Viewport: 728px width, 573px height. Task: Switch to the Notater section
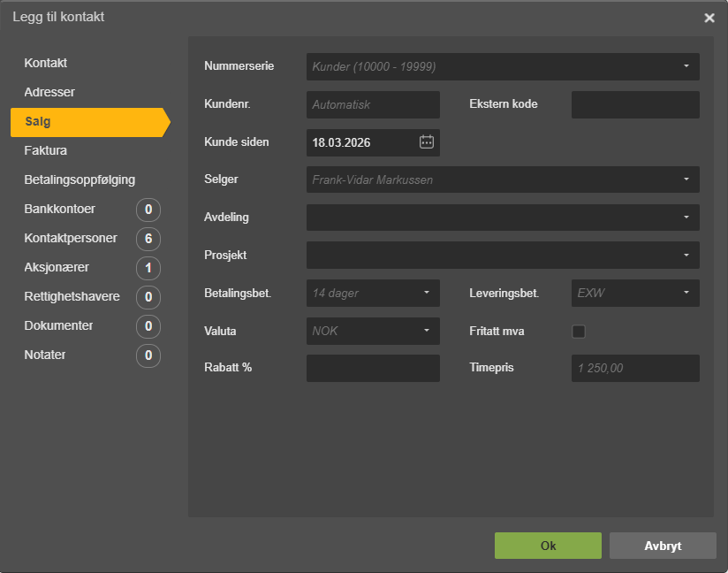point(44,355)
